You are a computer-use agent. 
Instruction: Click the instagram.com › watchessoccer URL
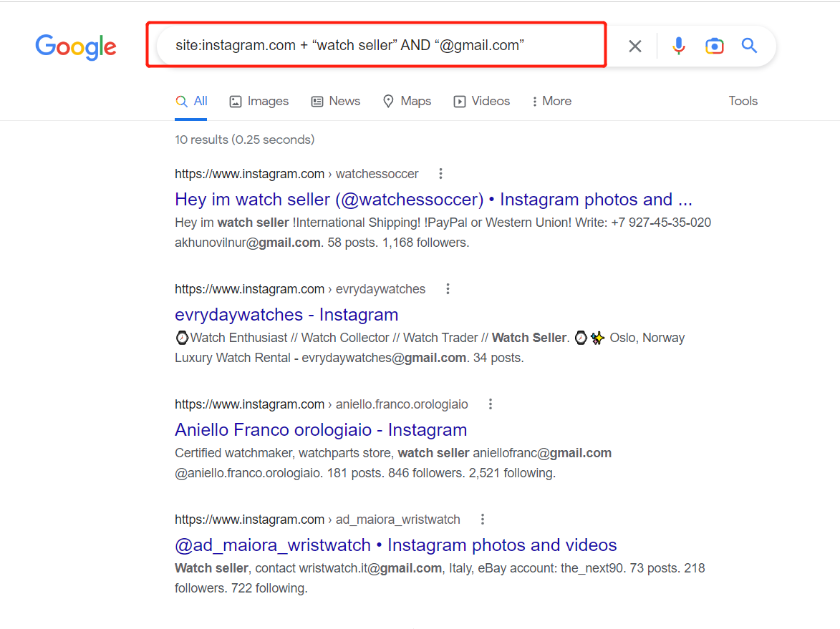coord(296,174)
